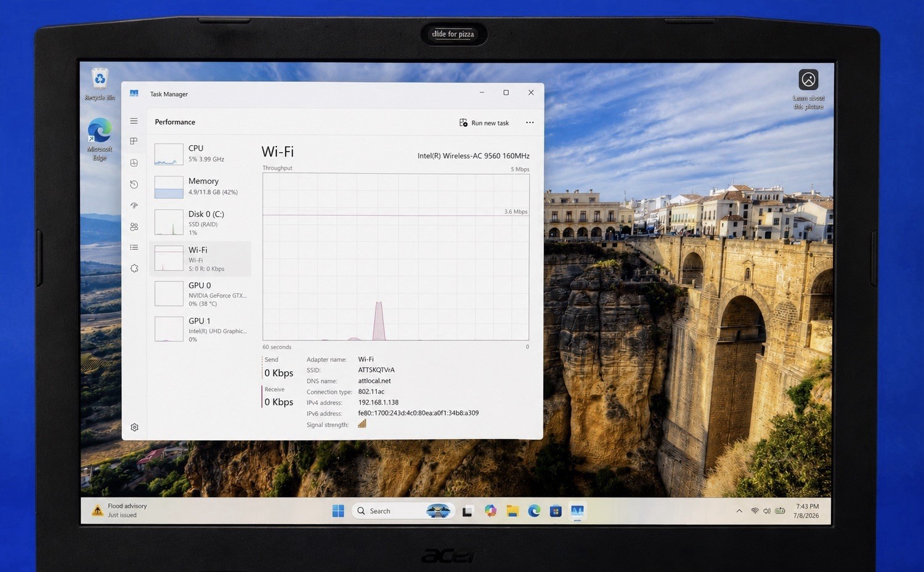Click the Intel(R) Wireless-AC 9560 160MHz label
Screen dimensions: 924x572
click(x=473, y=156)
